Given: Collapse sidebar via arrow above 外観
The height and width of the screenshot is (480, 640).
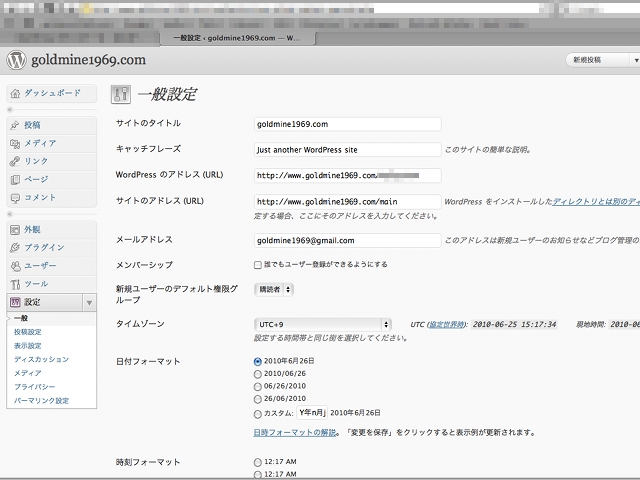Looking at the screenshot, I should (10, 214).
